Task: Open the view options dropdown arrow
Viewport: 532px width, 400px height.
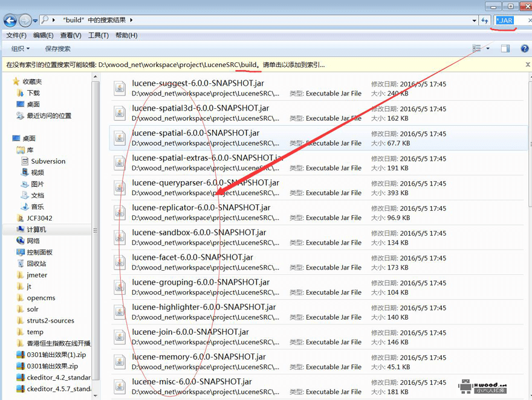Action: click(488, 48)
